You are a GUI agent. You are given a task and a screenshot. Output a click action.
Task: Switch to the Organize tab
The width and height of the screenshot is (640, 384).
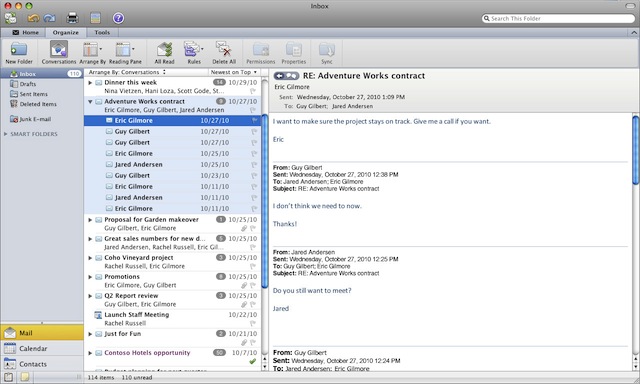point(65,32)
